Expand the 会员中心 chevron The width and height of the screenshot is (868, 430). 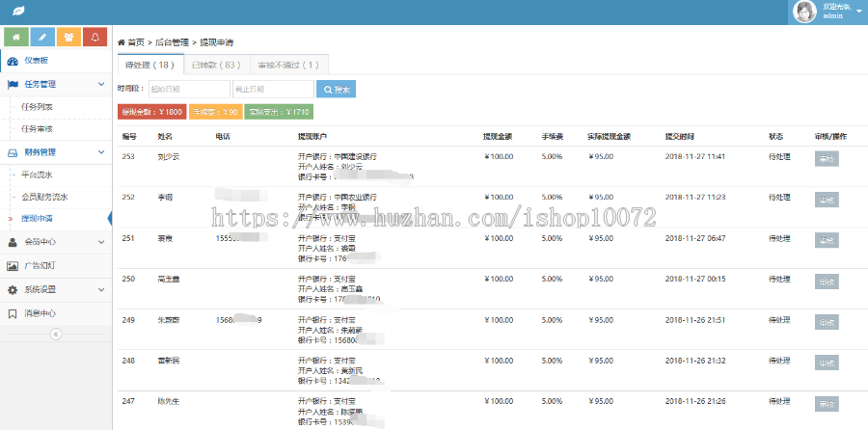coord(101,242)
